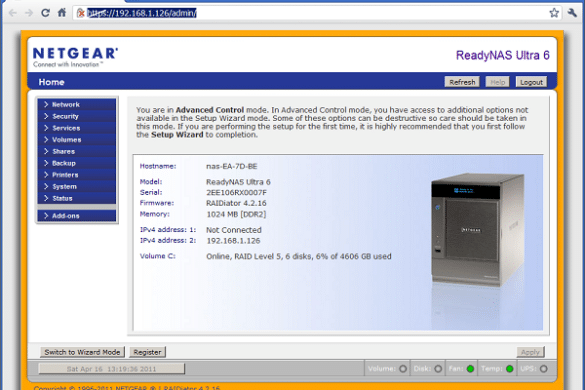
Task: Click the IP address 192.168.1.126 value
Action: tap(233, 241)
